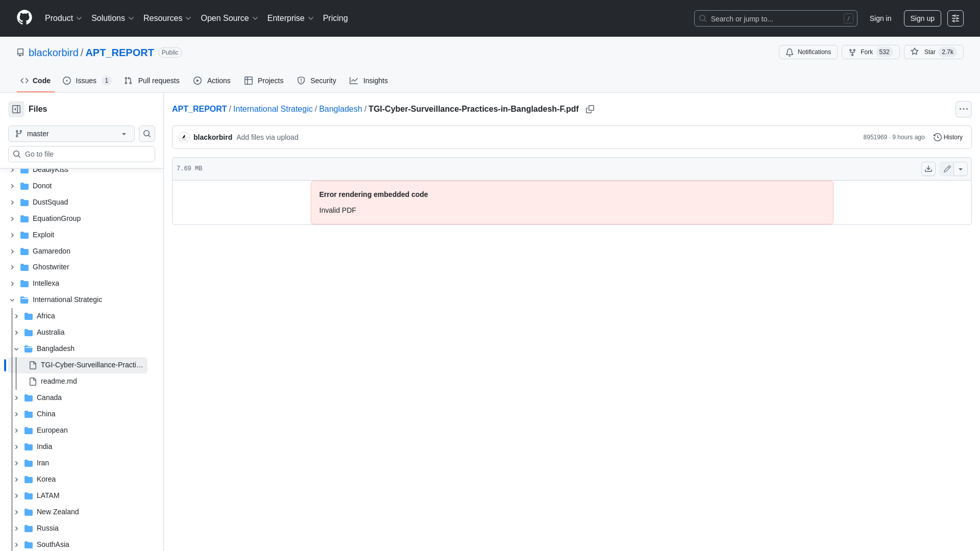Collapse the International Strategic folder chevron

coord(12,300)
